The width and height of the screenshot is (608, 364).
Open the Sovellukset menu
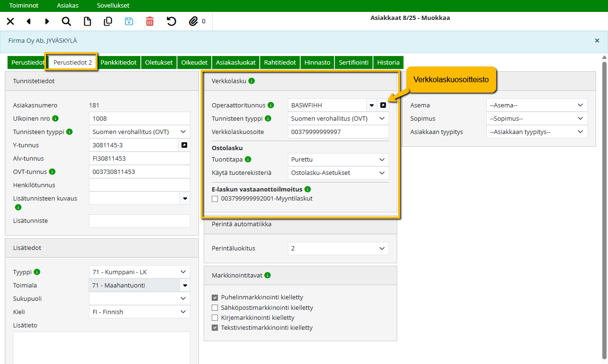pos(113,6)
